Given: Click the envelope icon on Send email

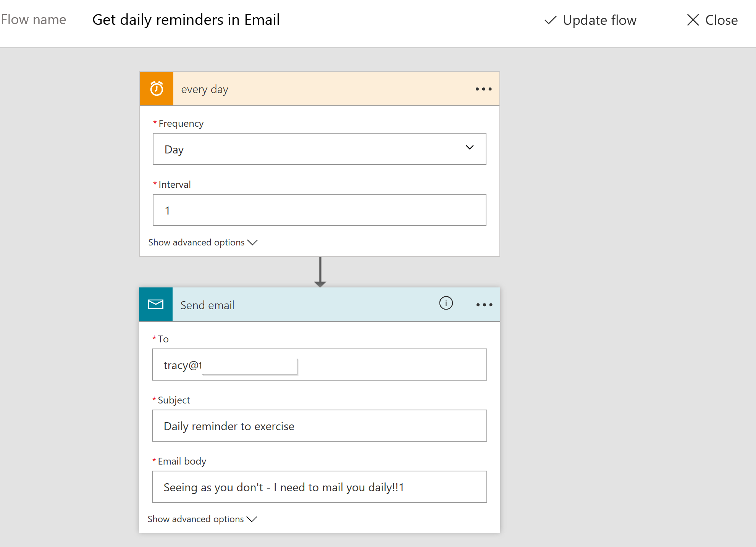Looking at the screenshot, I should pyautogui.click(x=156, y=304).
